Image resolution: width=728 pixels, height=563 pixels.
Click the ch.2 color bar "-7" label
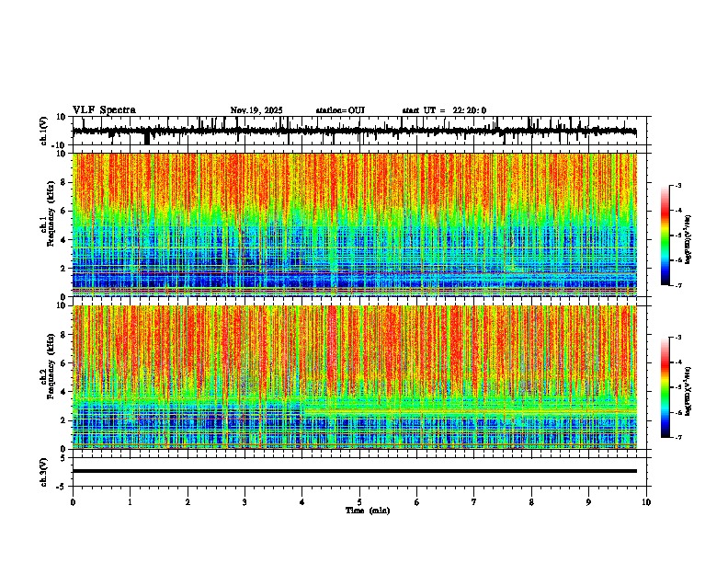(x=677, y=438)
